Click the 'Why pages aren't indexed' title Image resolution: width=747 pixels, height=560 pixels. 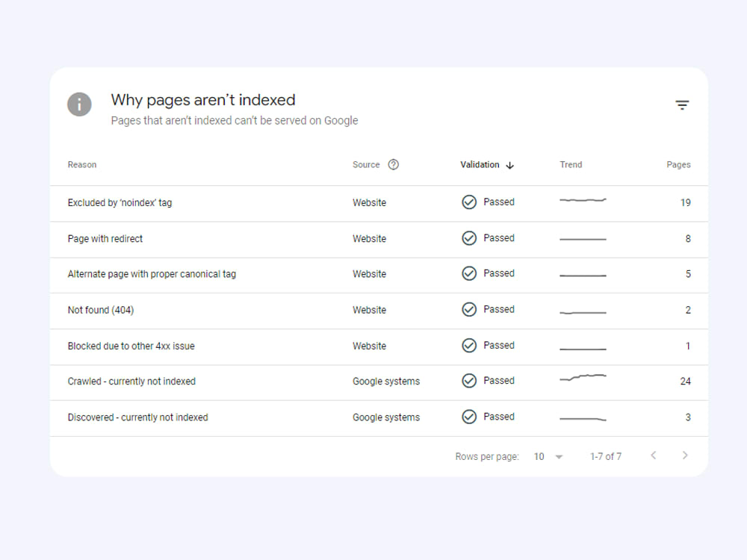(x=203, y=100)
